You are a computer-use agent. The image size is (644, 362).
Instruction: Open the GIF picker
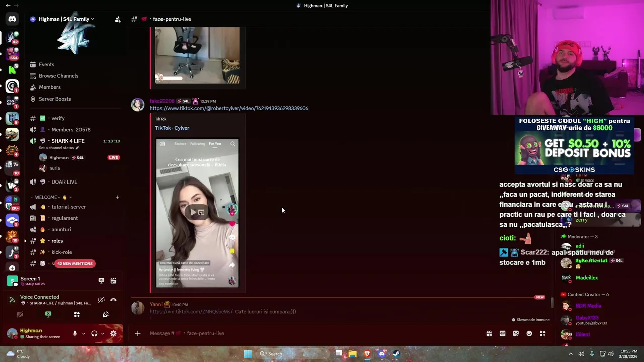502,333
